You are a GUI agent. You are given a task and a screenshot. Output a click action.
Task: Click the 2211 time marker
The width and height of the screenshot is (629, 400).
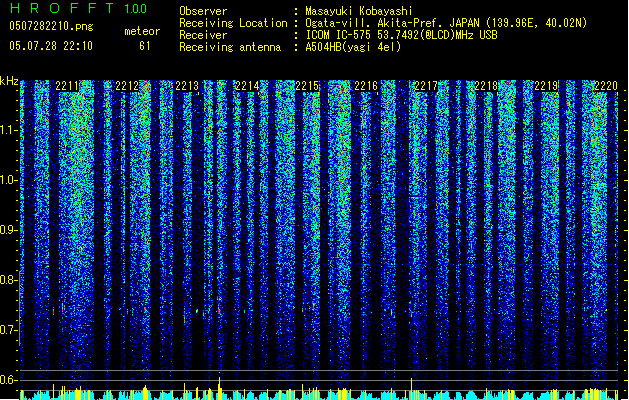67,86
